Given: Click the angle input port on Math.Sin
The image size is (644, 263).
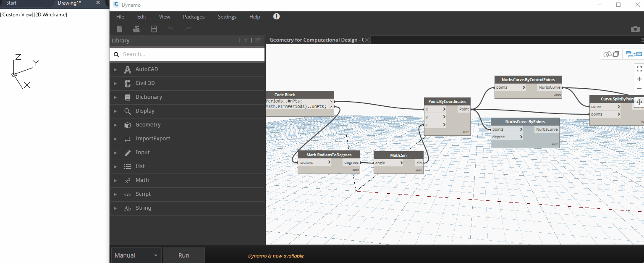Looking at the screenshot, I should click(x=389, y=163).
